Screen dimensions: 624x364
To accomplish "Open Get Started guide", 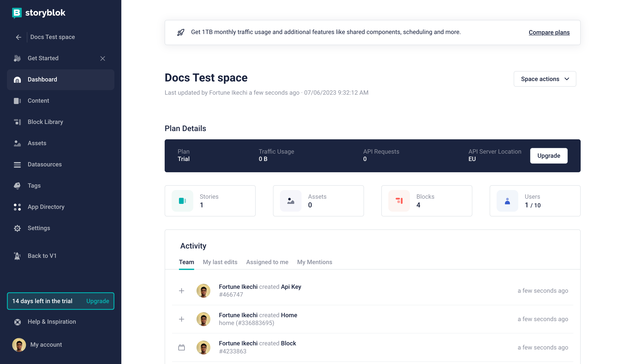I will tap(43, 58).
